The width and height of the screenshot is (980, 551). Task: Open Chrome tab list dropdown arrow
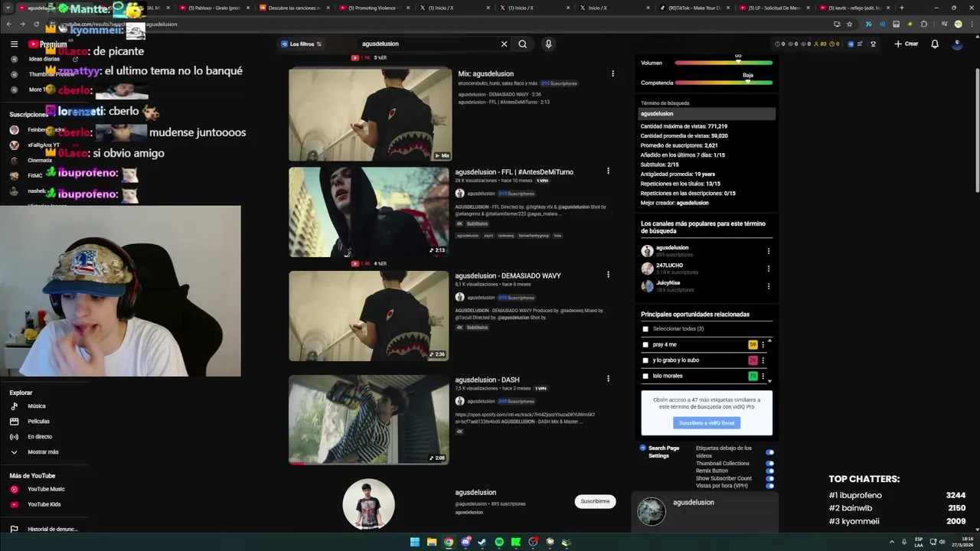tap(8, 8)
